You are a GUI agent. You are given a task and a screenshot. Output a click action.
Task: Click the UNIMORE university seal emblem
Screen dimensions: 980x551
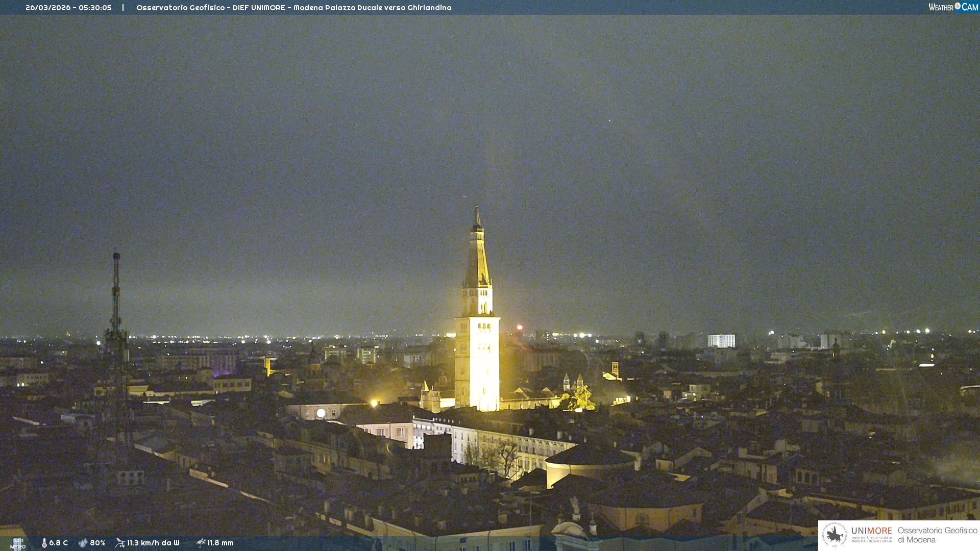[x=835, y=535]
